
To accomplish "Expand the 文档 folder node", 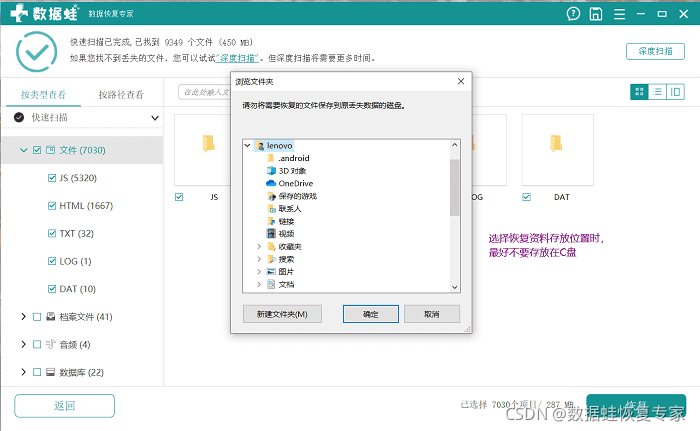I will coord(259,284).
